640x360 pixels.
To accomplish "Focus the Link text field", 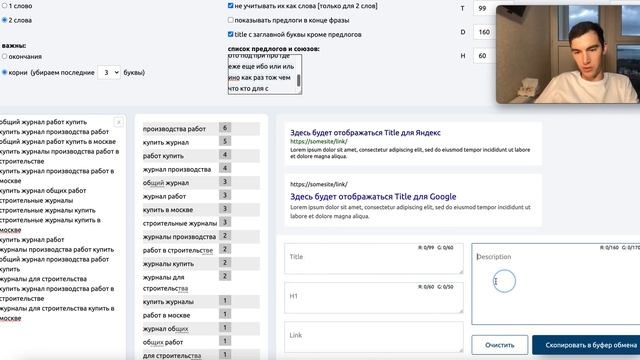I will coord(374,337).
